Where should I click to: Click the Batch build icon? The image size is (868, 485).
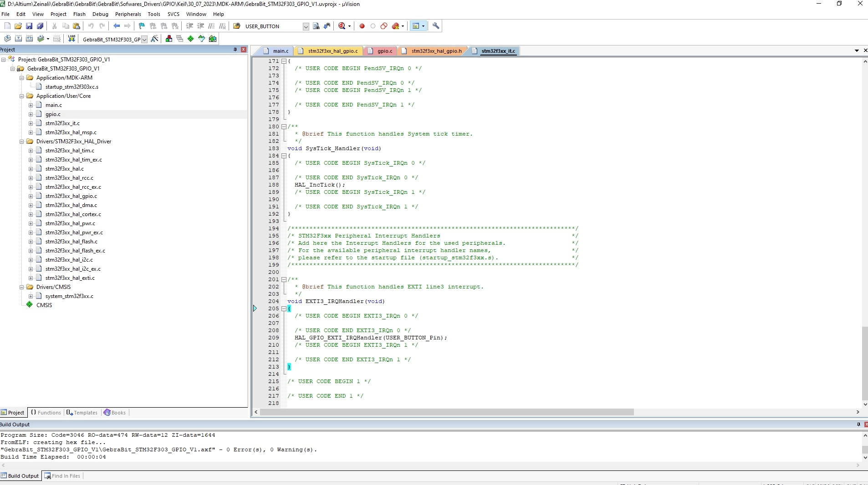pyautogui.click(x=41, y=39)
